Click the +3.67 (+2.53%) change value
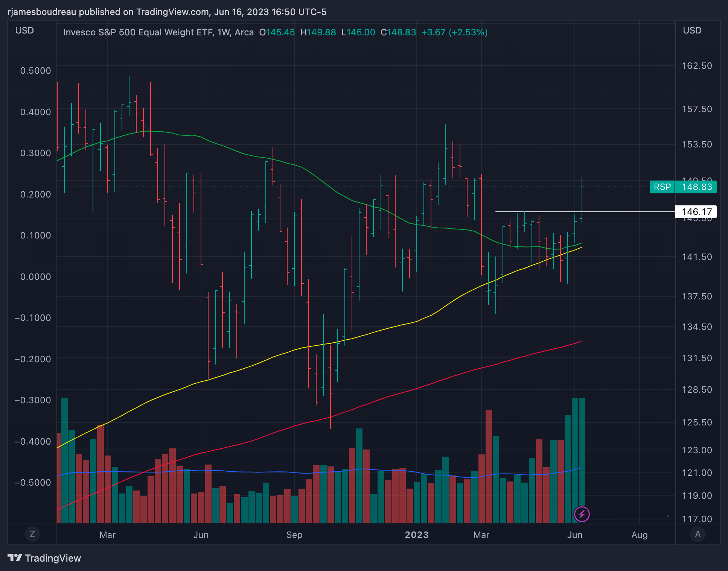The height and width of the screenshot is (571, 728). click(454, 32)
